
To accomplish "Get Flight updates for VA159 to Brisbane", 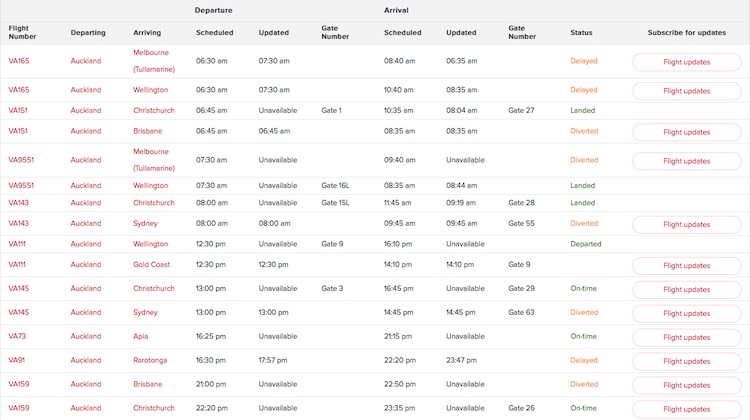I will point(686,385).
